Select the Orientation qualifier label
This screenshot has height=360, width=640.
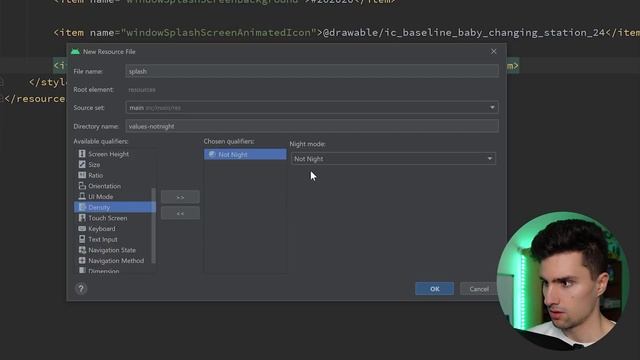(104, 186)
